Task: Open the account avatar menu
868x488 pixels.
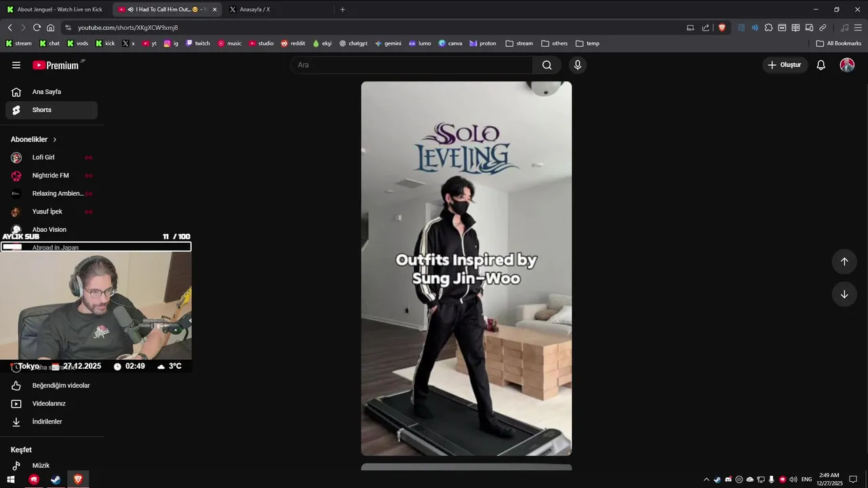Action: (x=847, y=65)
